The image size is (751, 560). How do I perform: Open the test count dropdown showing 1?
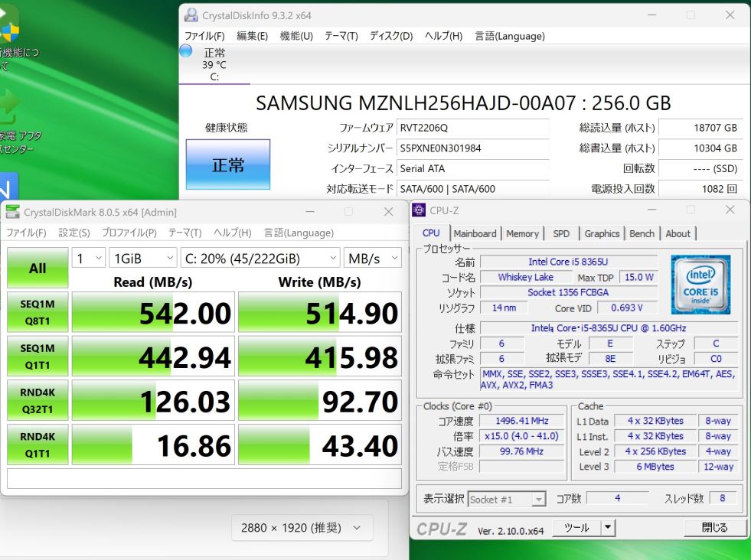point(89,259)
